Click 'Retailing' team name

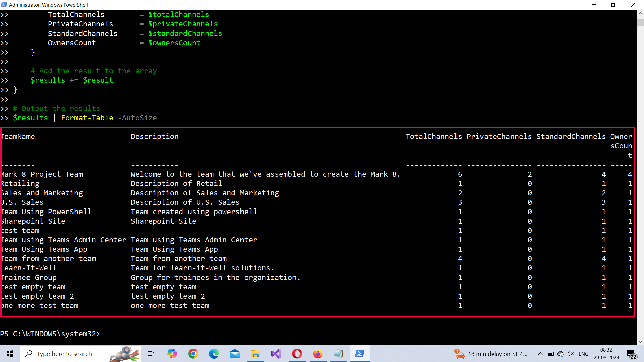click(20, 184)
